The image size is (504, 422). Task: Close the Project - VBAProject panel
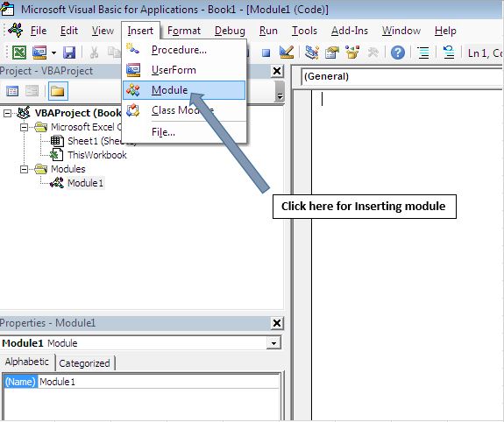pyautogui.click(x=277, y=71)
